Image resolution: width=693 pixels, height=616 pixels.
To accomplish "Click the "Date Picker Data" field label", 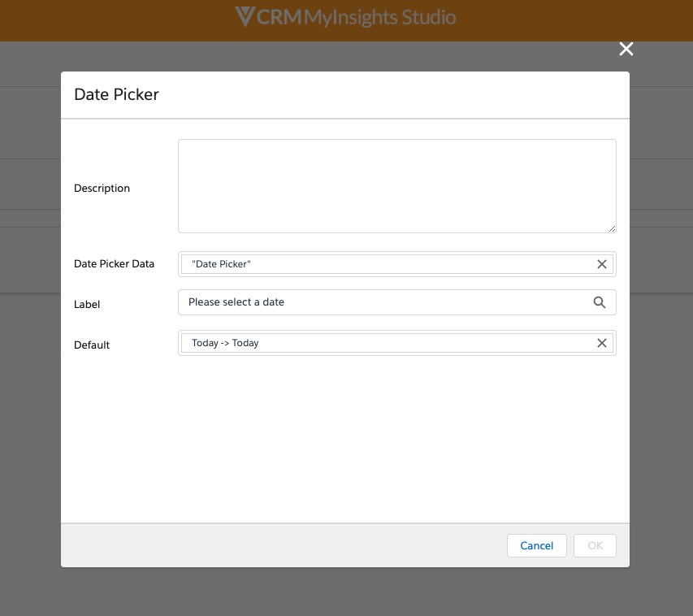I will (x=114, y=264).
